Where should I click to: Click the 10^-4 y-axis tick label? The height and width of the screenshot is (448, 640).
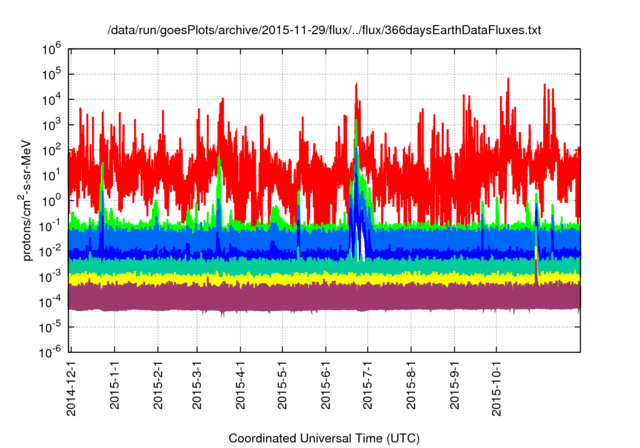(50, 302)
